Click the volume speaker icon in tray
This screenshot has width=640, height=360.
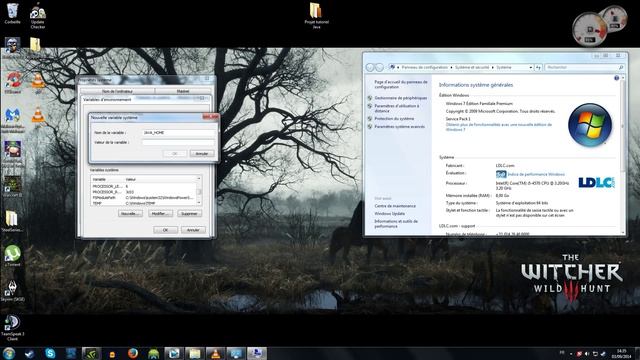point(587,353)
